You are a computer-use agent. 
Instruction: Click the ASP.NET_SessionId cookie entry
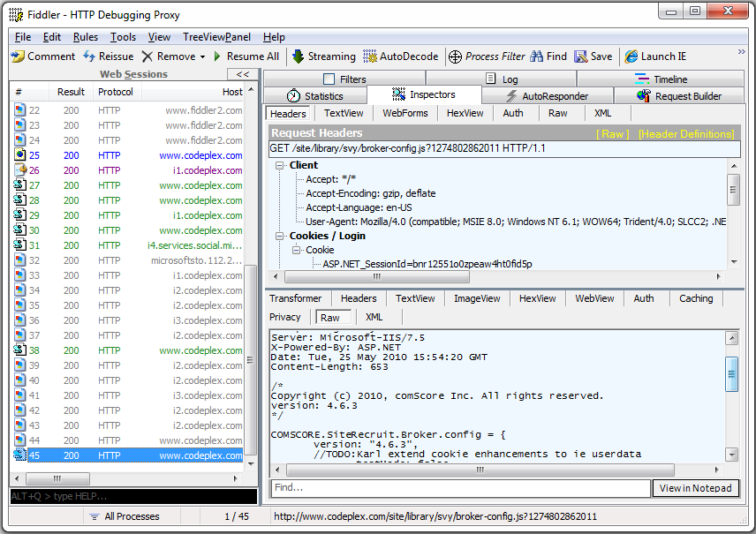click(x=427, y=264)
